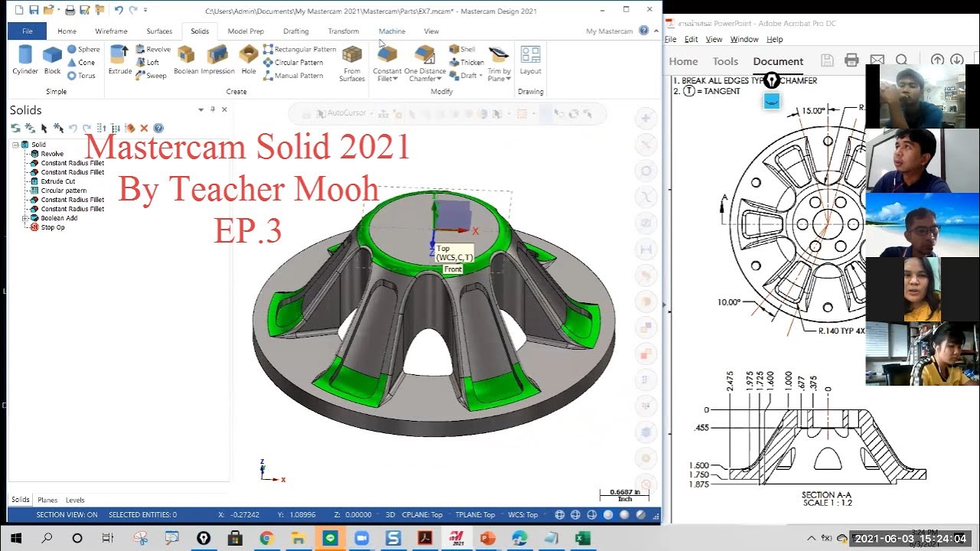Viewport: 980px width, 551px height.
Task: Open Window menu in Acrobat
Action: pyautogui.click(x=743, y=39)
